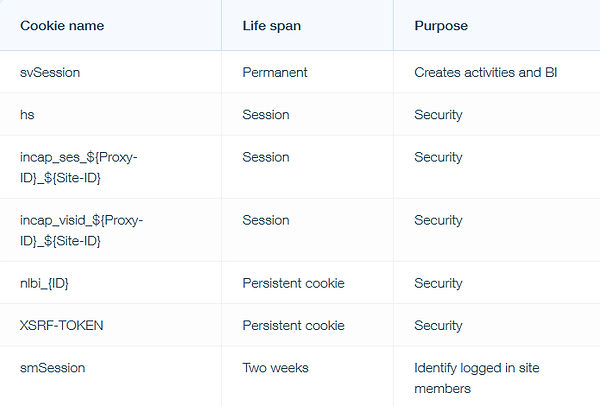This screenshot has width=600, height=406.
Task: Select Creates activities and BI text
Action: coord(486,72)
